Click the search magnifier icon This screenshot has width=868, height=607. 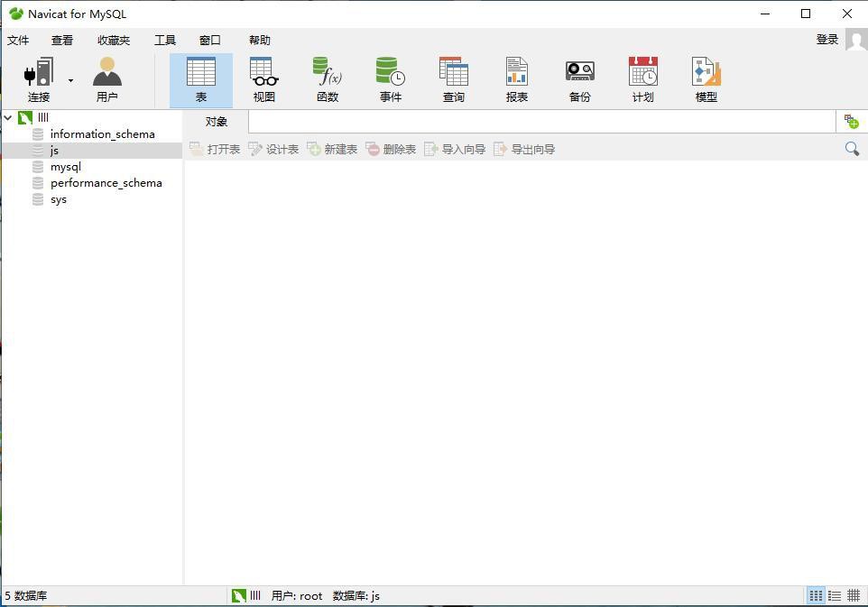[852, 148]
